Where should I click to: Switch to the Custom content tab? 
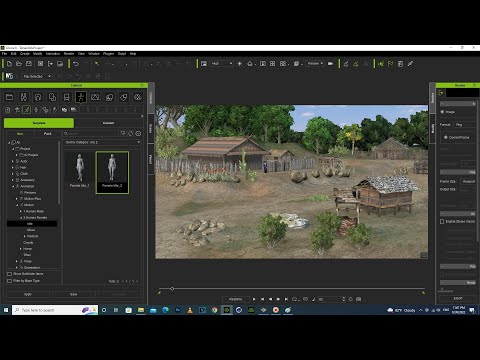[108, 123]
